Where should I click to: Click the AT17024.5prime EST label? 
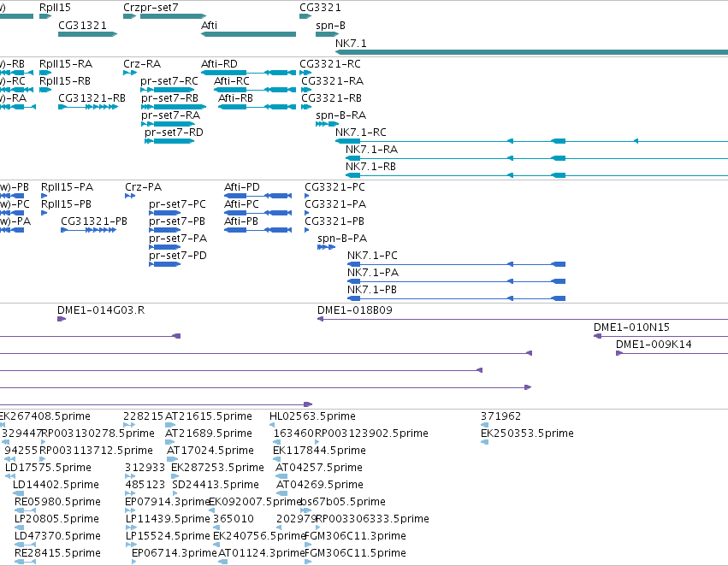click(210, 451)
